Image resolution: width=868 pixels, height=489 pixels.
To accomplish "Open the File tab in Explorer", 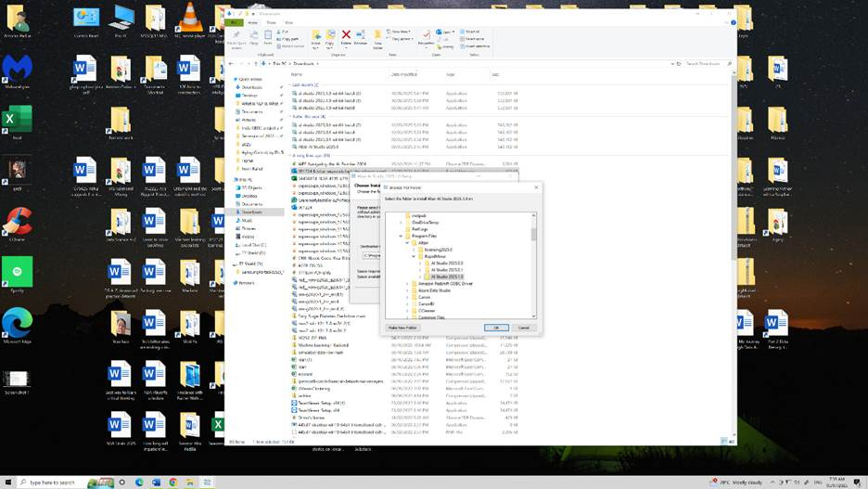I will pos(235,22).
